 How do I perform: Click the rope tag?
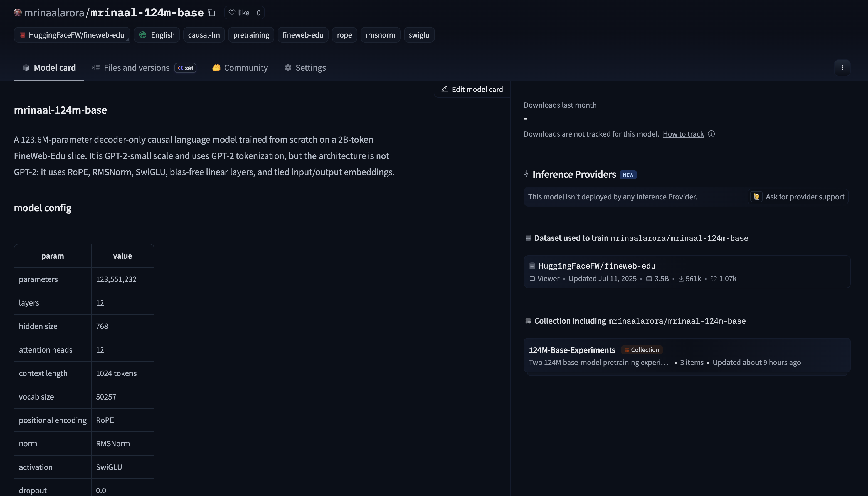[x=344, y=35]
